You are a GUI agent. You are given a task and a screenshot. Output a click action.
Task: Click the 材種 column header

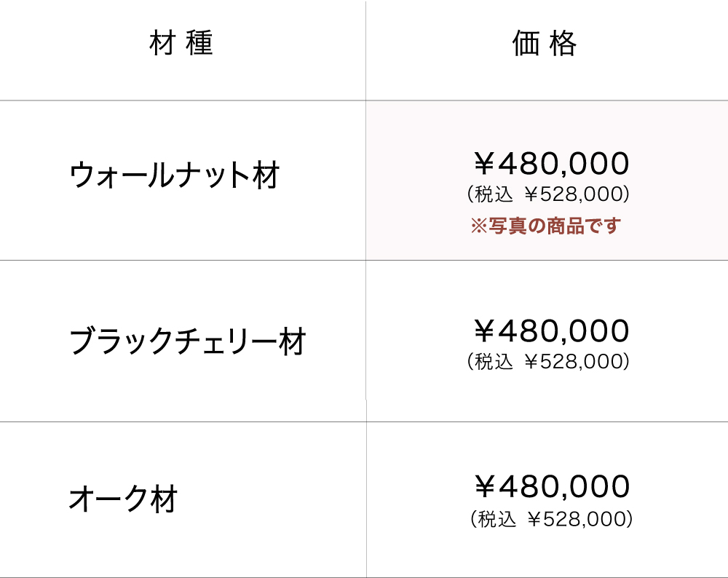(x=181, y=44)
